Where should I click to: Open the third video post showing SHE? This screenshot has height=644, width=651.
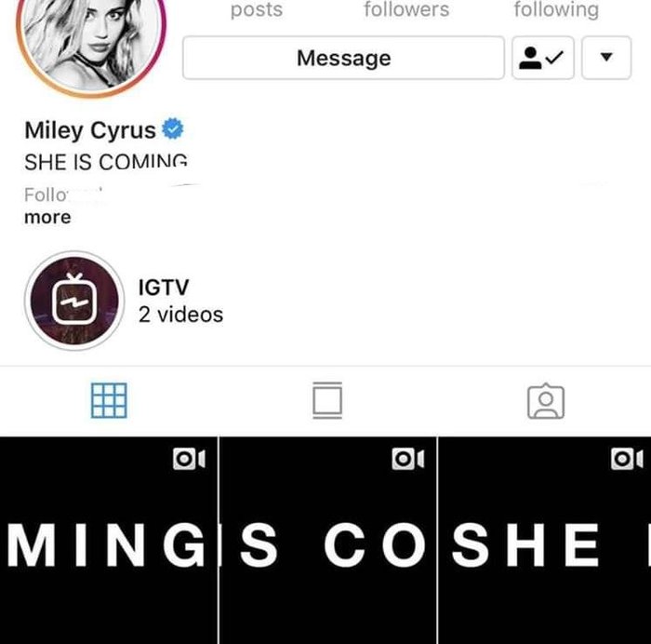pyautogui.click(x=545, y=540)
